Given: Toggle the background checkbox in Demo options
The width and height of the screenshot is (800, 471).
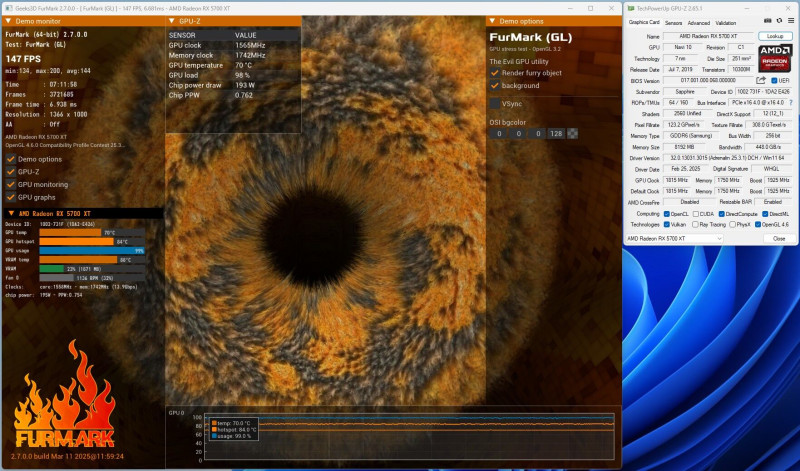Looking at the screenshot, I should [494, 85].
